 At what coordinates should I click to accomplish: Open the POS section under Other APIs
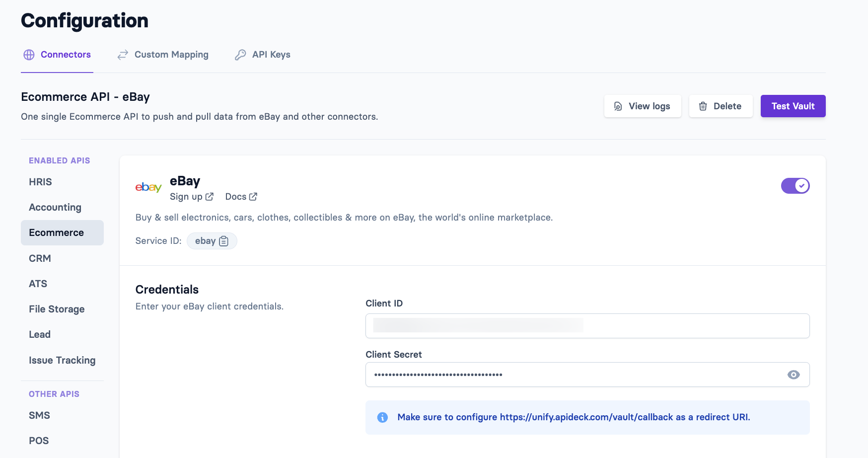pos(39,441)
